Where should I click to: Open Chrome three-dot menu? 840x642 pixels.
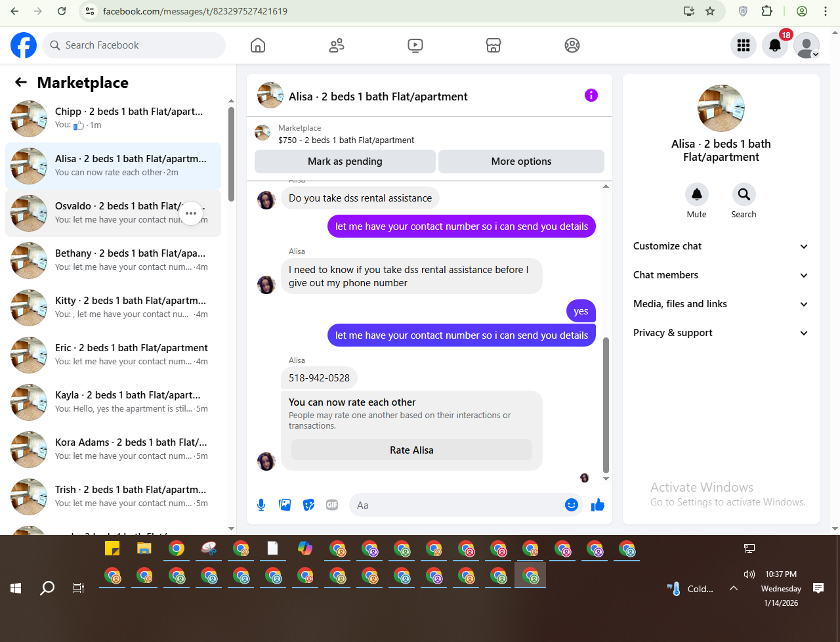826,11
